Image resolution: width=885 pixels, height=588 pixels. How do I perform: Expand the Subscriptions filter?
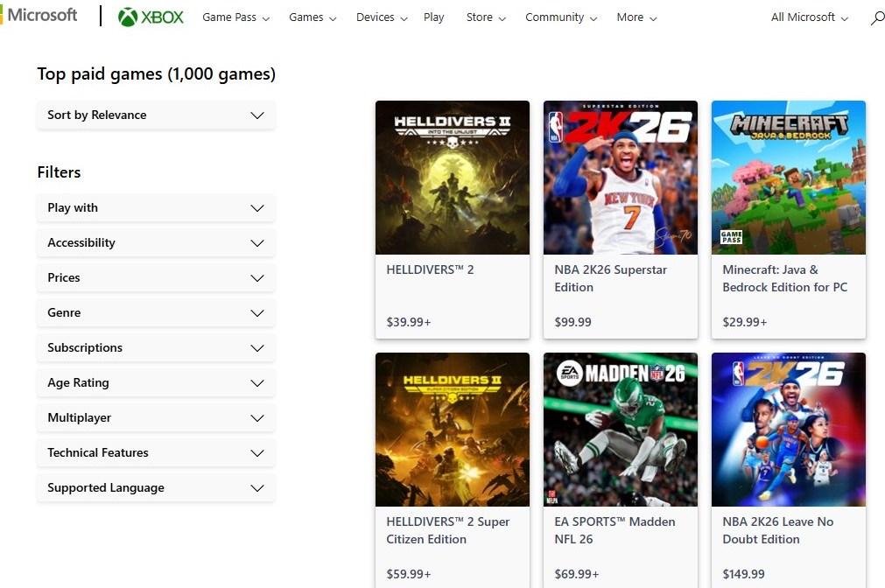tap(156, 347)
